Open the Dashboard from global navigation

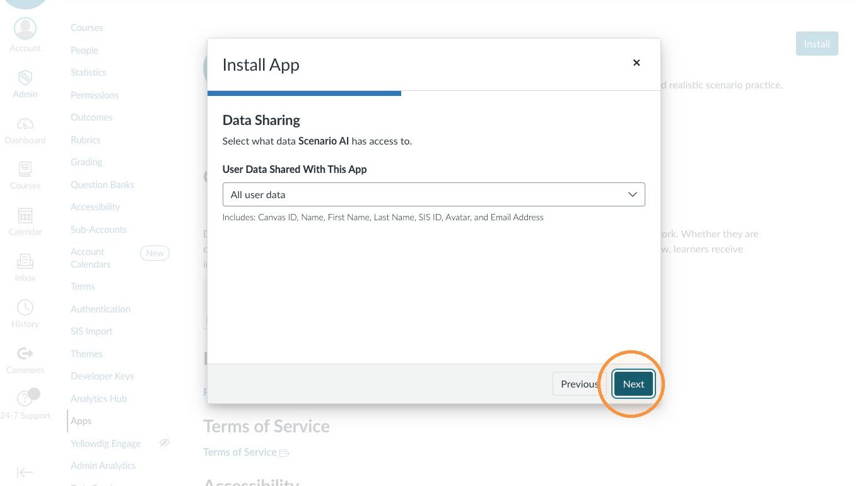pyautogui.click(x=25, y=130)
